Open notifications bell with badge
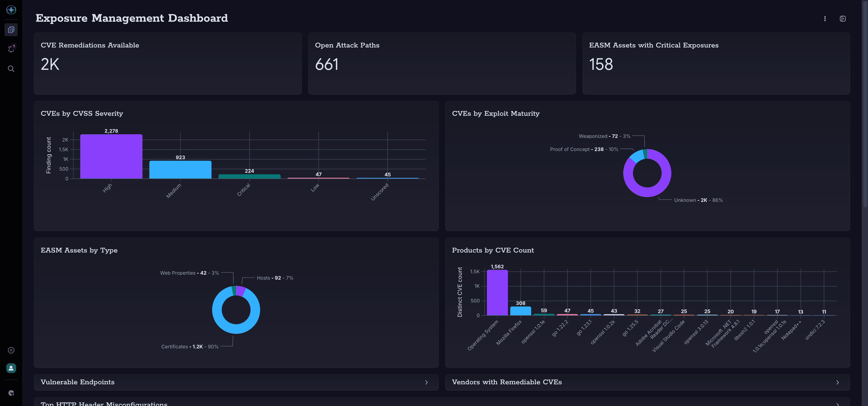The image size is (868, 406). (11, 49)
